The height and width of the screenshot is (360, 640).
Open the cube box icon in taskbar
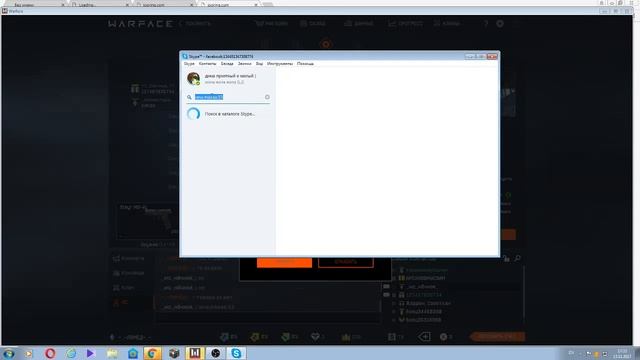(x=174, y=353)
